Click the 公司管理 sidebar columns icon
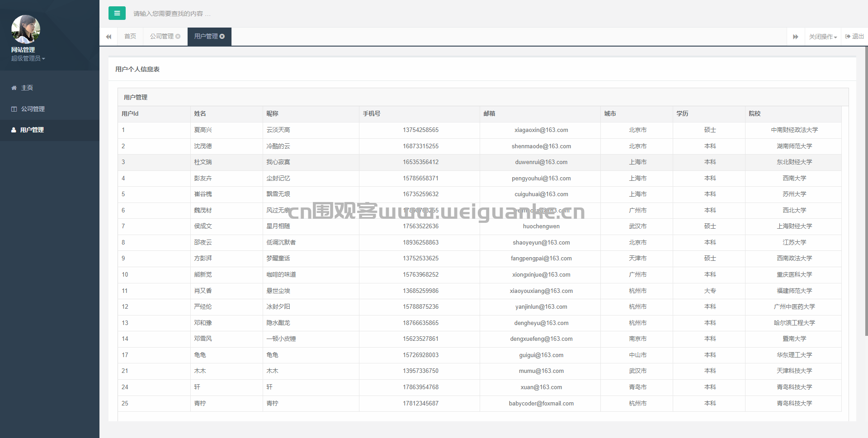 tap(14, 109)
